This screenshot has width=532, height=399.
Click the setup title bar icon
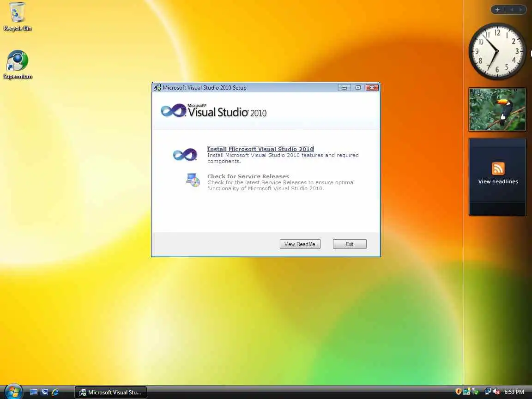[157, 88]
